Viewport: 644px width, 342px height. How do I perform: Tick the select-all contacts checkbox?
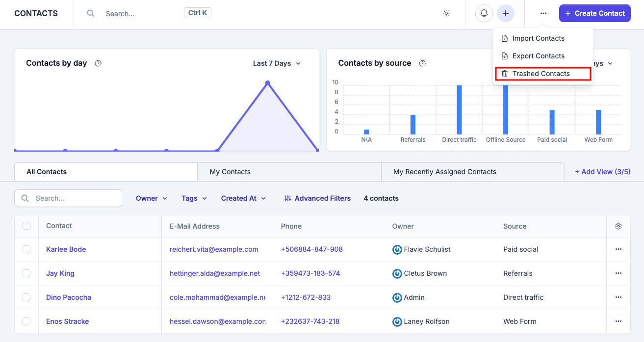26,226
